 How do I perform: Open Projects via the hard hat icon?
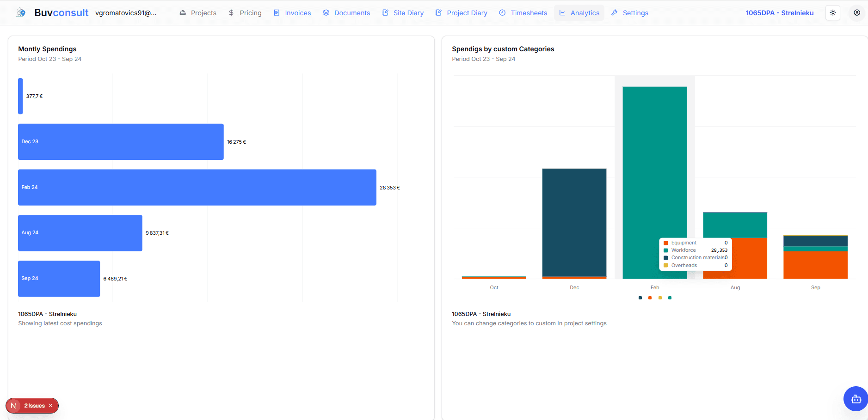pos(183,12)
